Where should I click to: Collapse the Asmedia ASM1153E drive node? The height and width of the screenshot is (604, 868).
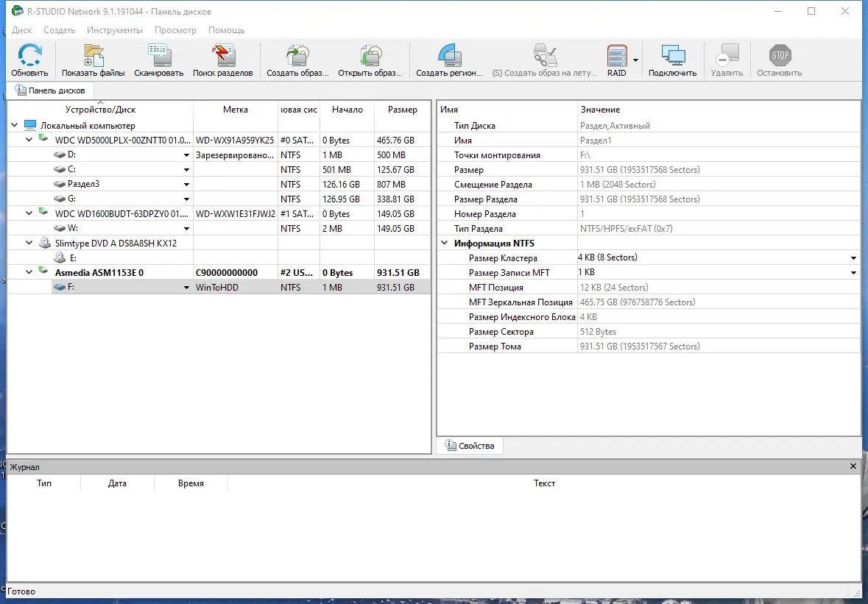pyautogui.click(x=29, y=273)
